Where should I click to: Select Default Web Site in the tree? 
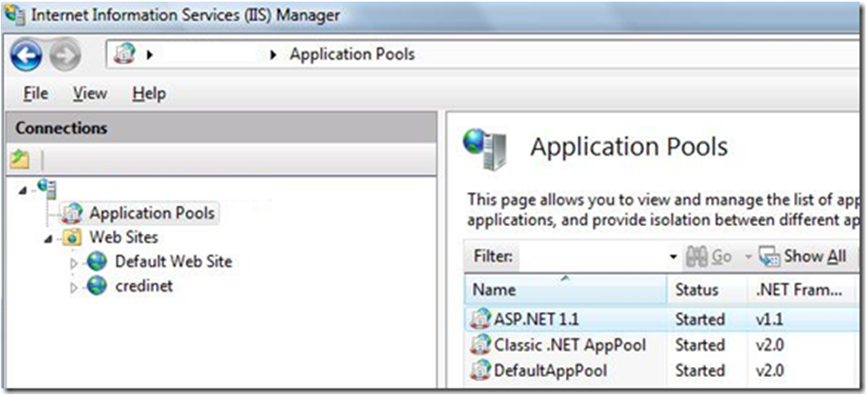[x=174, y=262]
